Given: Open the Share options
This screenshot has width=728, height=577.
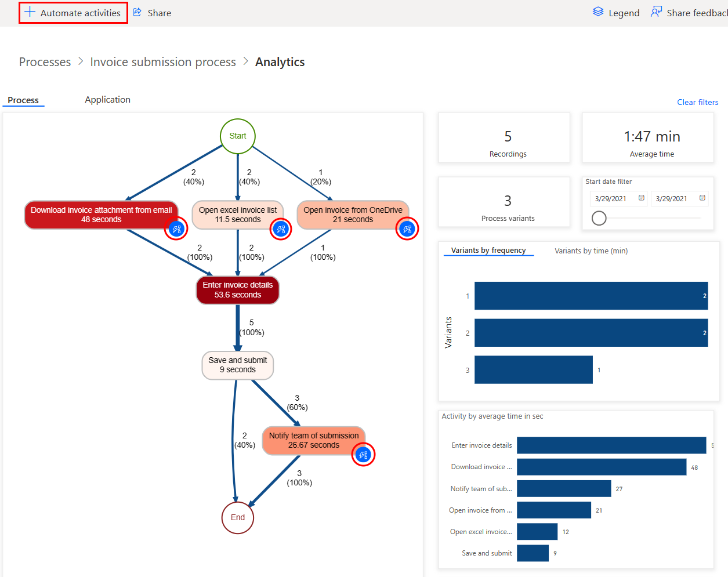Looking at the screenshot, I should 151,12.
